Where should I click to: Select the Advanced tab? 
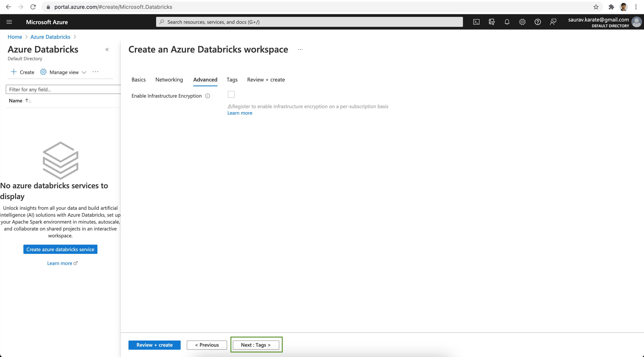205,80
